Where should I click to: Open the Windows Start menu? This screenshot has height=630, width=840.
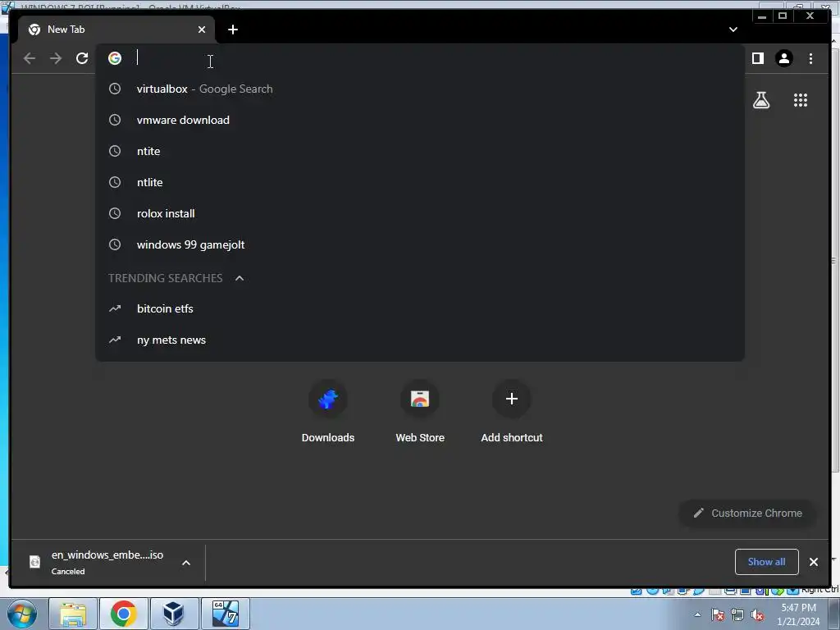[x=22, y=614]
